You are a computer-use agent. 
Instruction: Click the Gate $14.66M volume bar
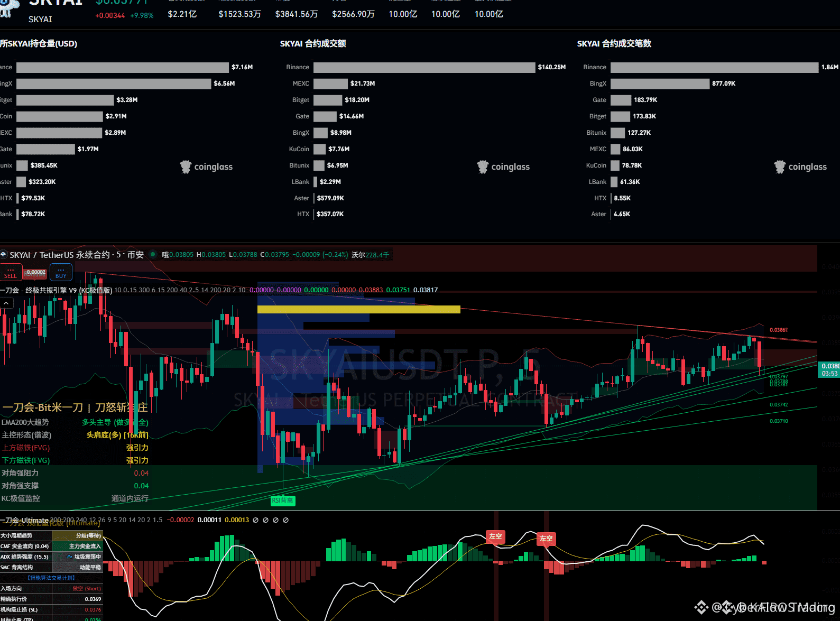coord(325,116)
